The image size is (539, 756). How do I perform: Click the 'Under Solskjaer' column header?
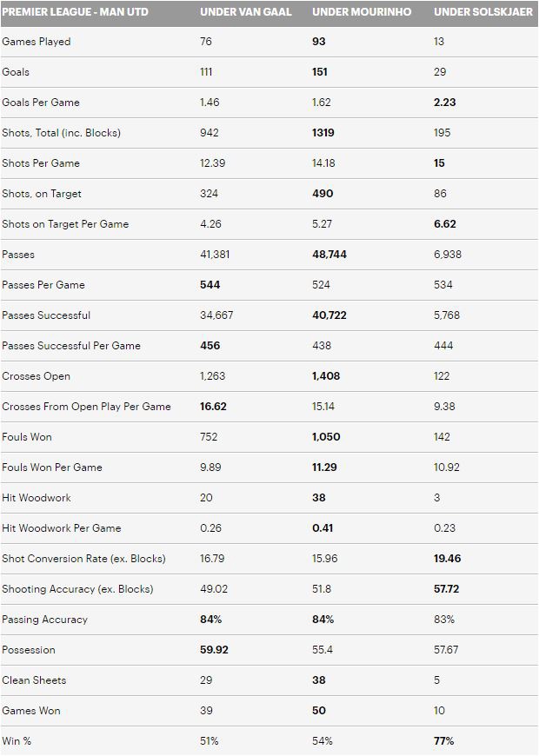pos(482,12)
